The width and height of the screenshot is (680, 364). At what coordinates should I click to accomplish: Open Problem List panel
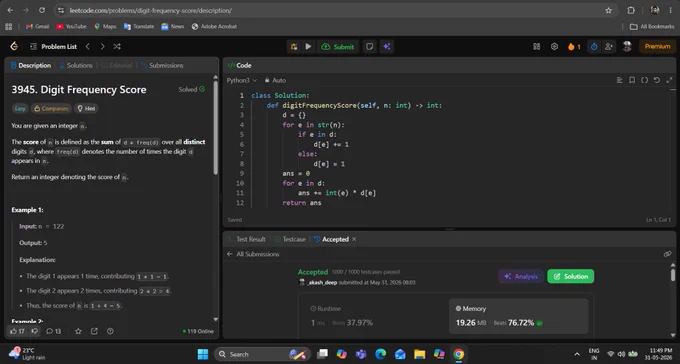(53, 46)
